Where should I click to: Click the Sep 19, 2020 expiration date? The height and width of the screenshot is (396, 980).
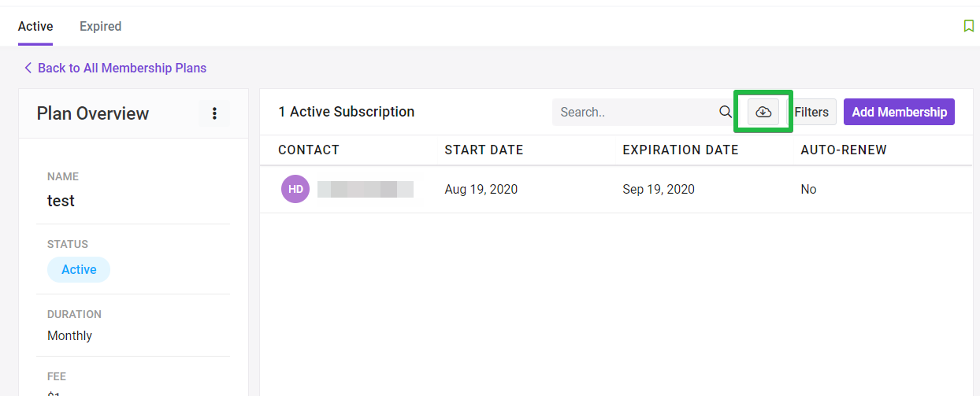[x=659, y=189]
